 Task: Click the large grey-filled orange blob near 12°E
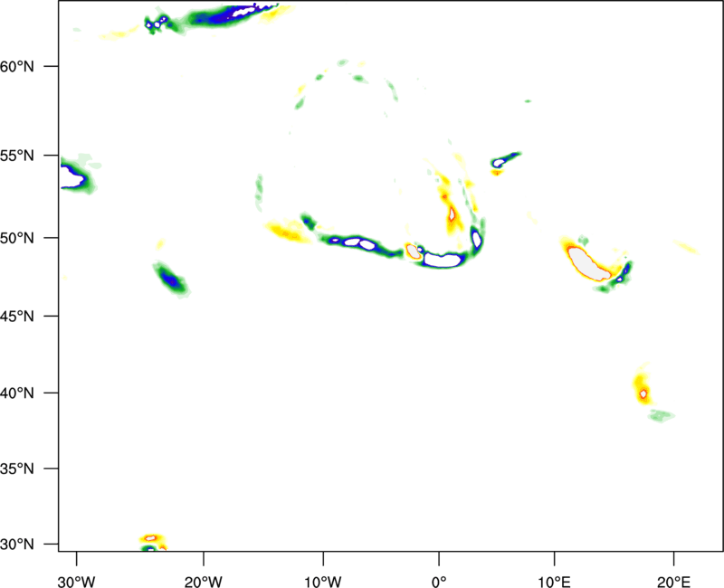(588, 264)
